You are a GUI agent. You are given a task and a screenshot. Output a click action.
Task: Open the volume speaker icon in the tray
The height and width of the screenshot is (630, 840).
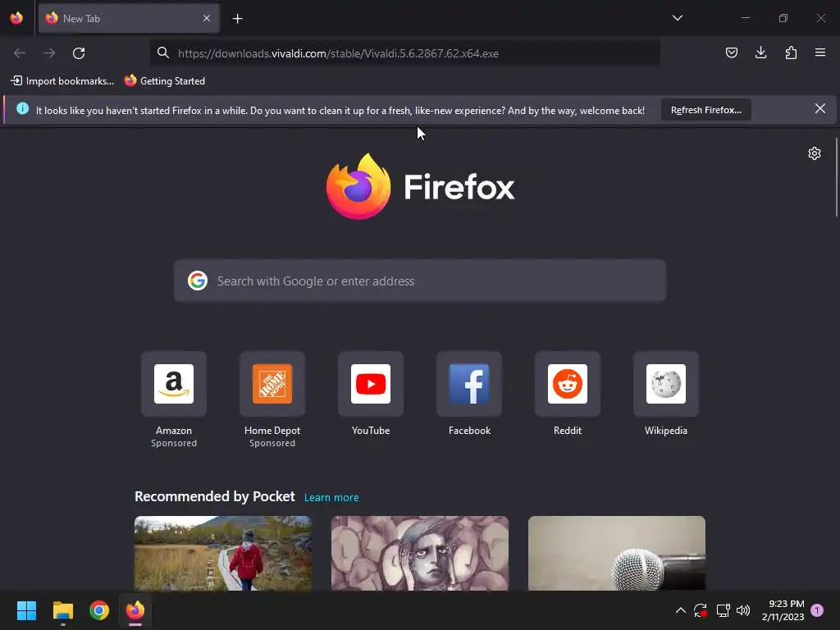coord(743,610)
